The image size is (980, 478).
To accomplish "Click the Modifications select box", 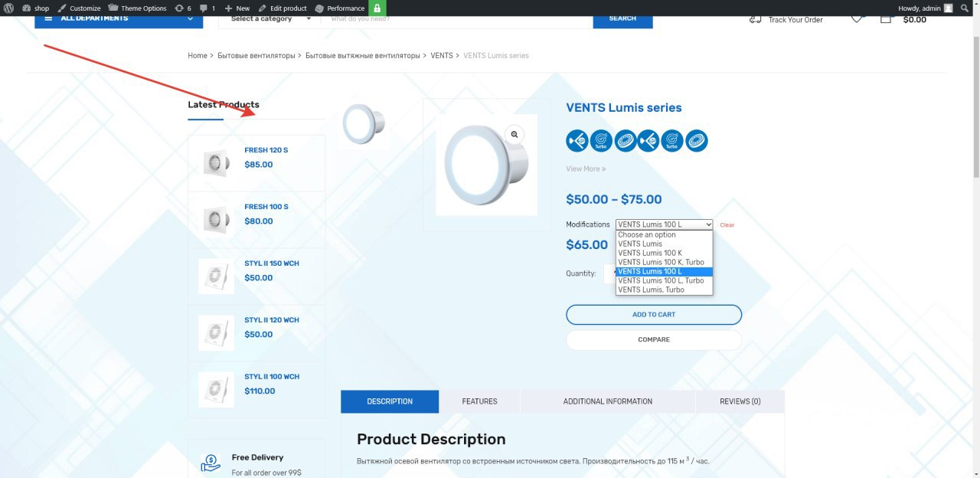I will tap(665, 224).
